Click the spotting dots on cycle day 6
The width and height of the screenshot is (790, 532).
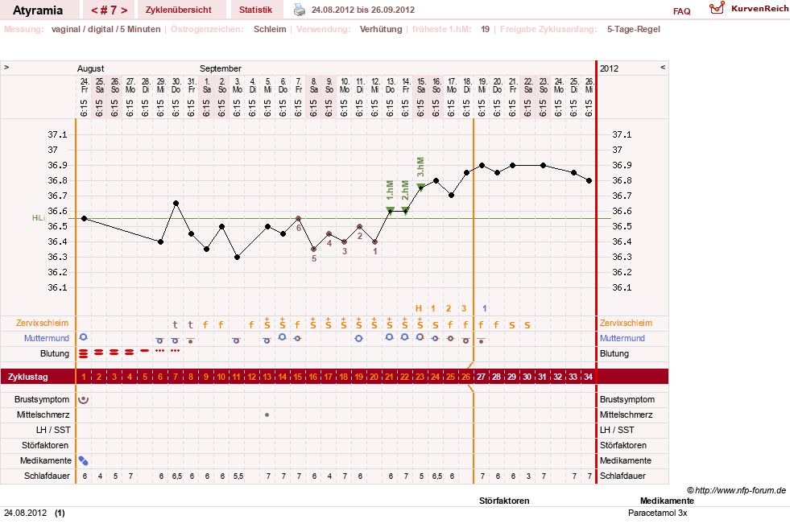coord(160,350)
